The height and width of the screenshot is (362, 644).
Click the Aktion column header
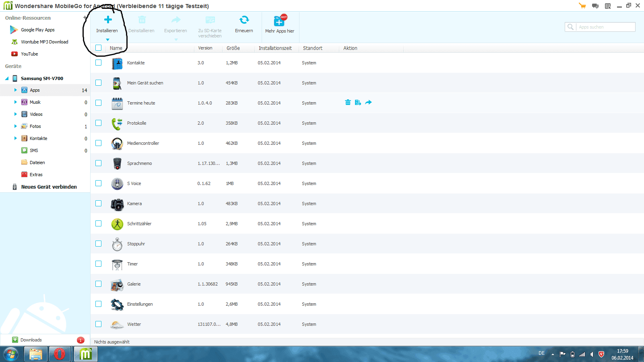point(350,48)
